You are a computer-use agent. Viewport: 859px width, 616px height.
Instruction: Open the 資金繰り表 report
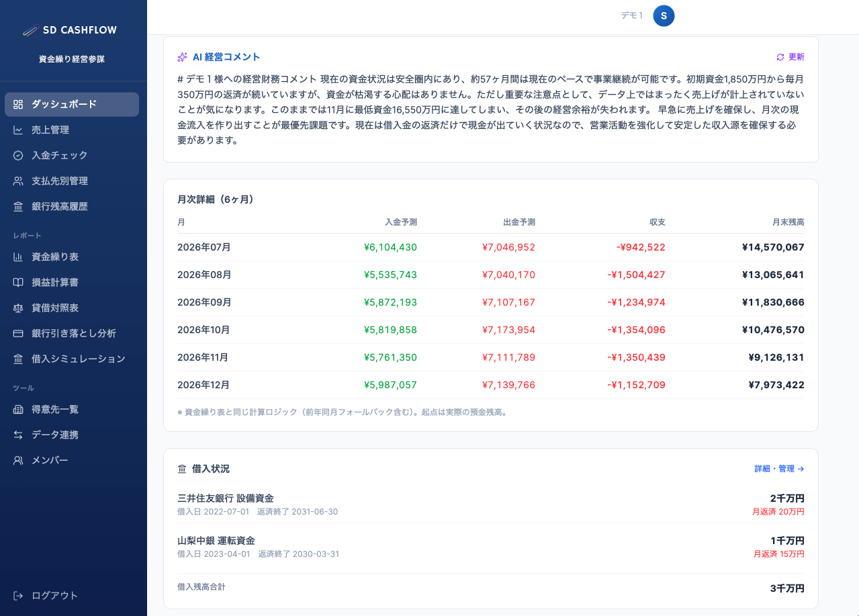pyautogui.click(x=72, y=257)
